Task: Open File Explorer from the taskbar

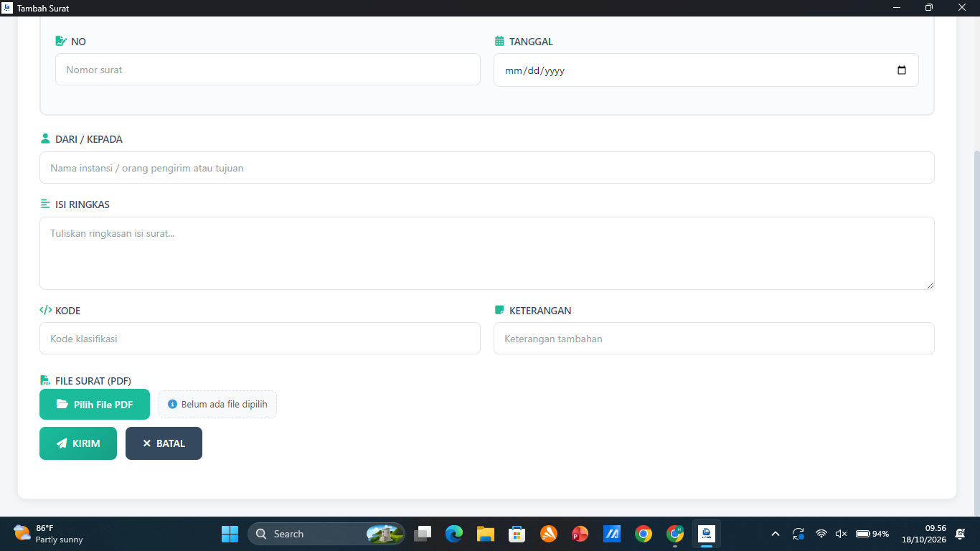Action: click(486, 534)
